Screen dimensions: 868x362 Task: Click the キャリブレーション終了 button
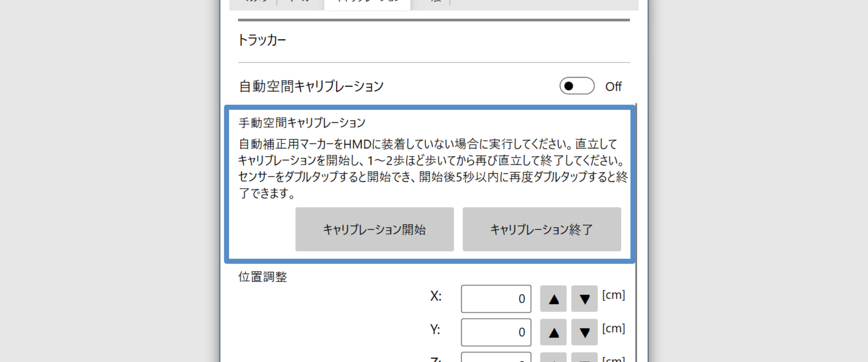542,229
